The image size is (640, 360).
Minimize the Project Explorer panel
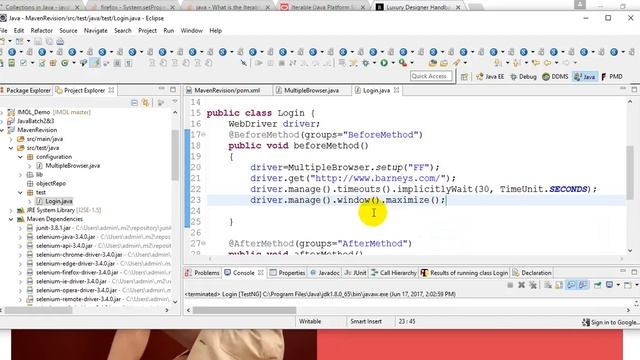[x=162, y=89]
